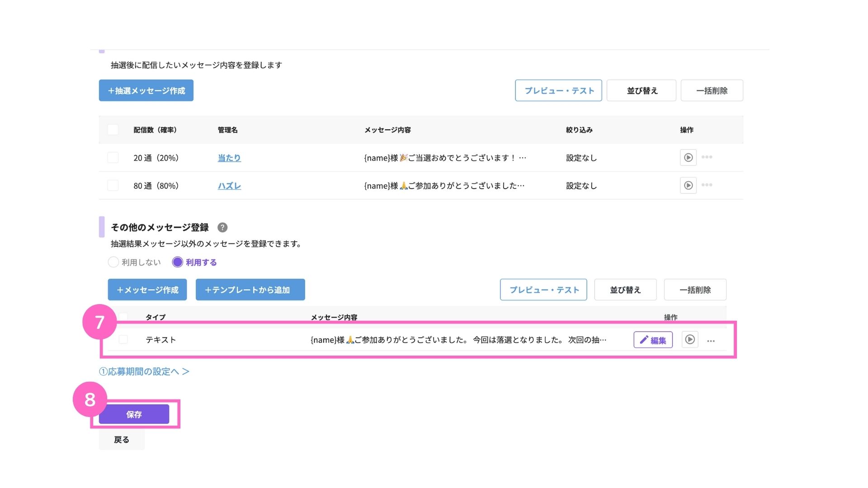Tick checkbox for 20通 (20%) row

coord(113,158)
